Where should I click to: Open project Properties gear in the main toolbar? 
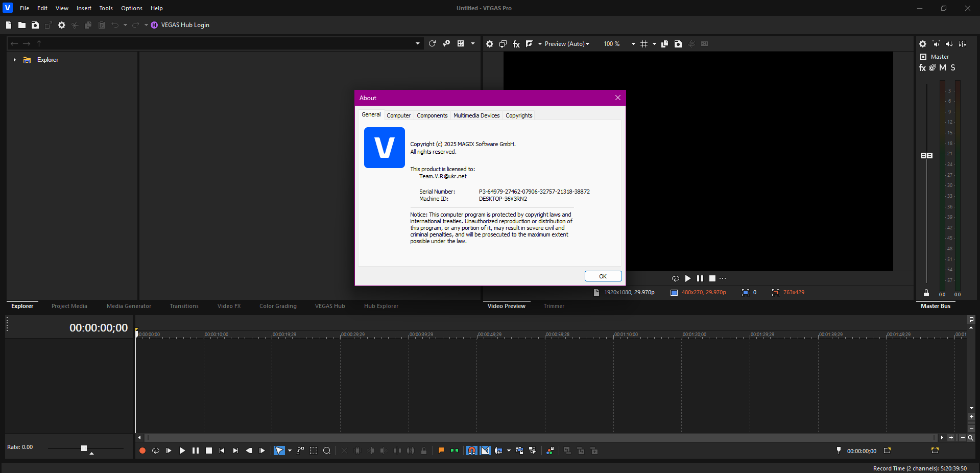pos(62,25)
